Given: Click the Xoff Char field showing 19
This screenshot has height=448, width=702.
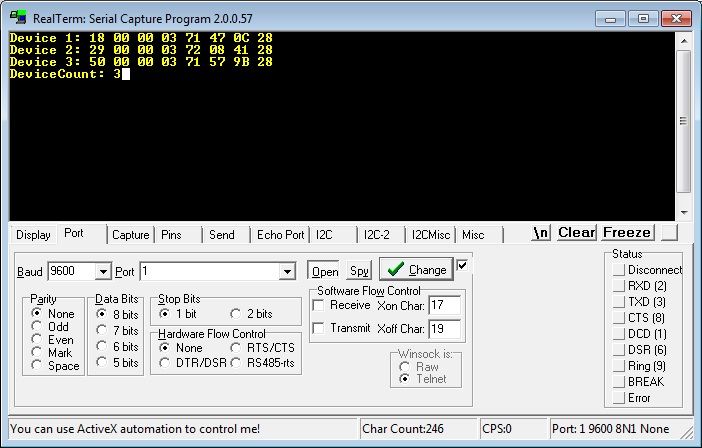Looking at the screenshot, I should (445, 329).
